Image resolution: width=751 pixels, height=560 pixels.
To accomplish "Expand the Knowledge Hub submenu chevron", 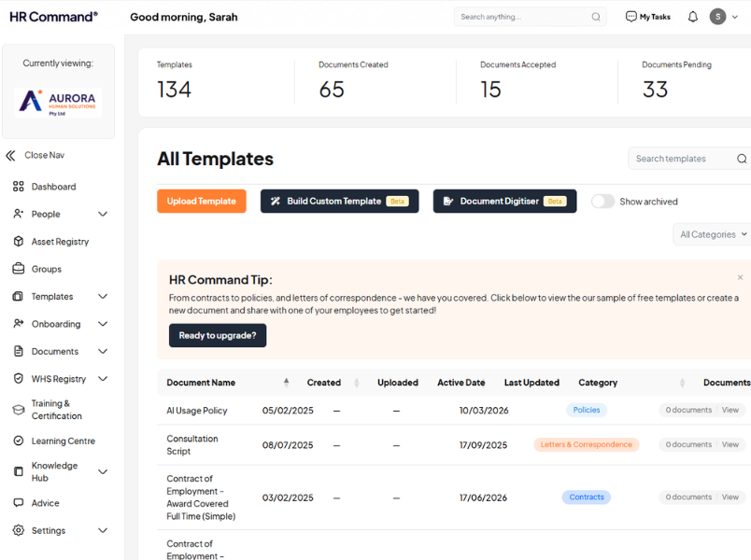I will [x=103, y=471].
